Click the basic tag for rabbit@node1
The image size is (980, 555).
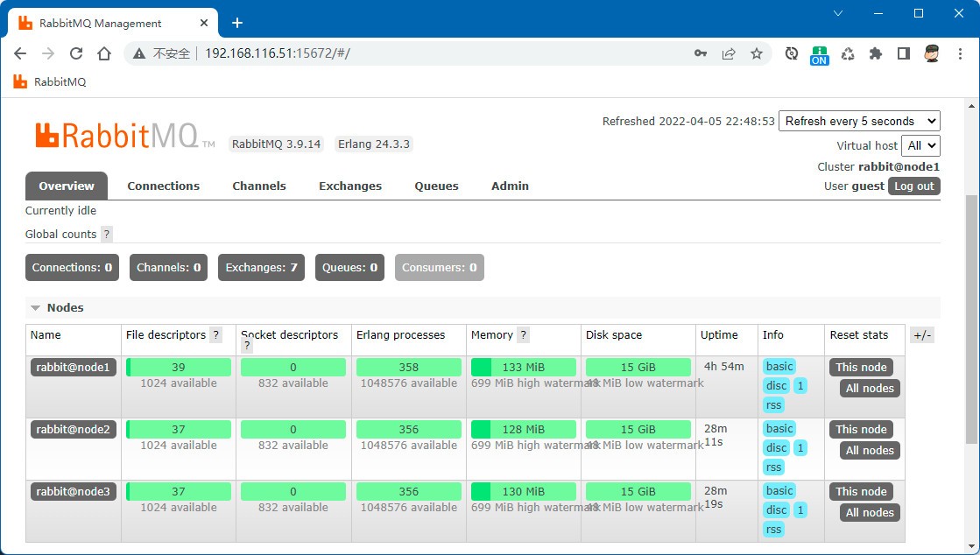779,367
